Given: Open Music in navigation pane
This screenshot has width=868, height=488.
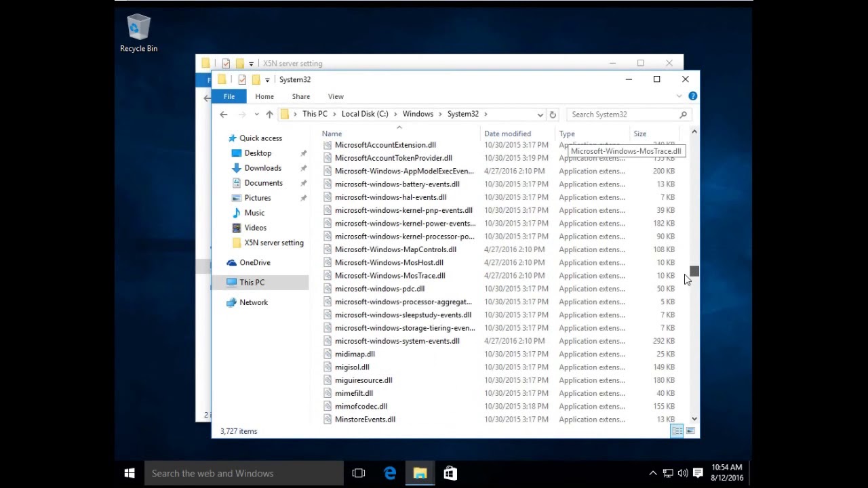Looking at the screenshot, I should pyautogui.click(x=254, y=213).
